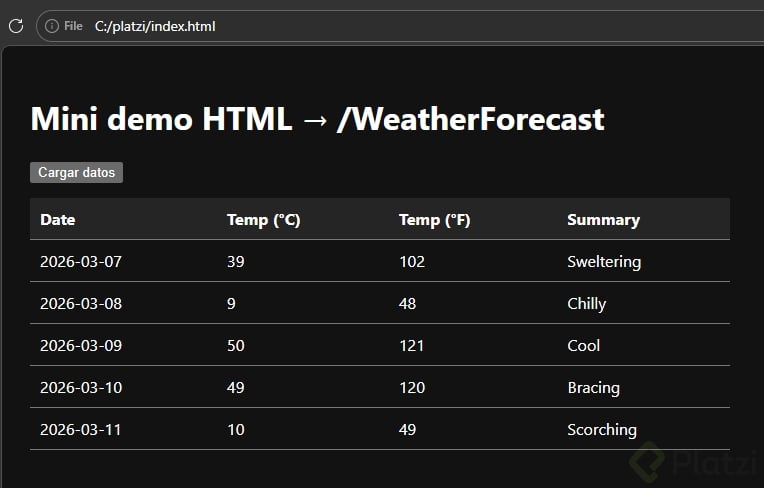The height and width of the screenshot is (488, 764).
Task: Click the 2026-03-09 date cell
Action: [x=81, y=346]
